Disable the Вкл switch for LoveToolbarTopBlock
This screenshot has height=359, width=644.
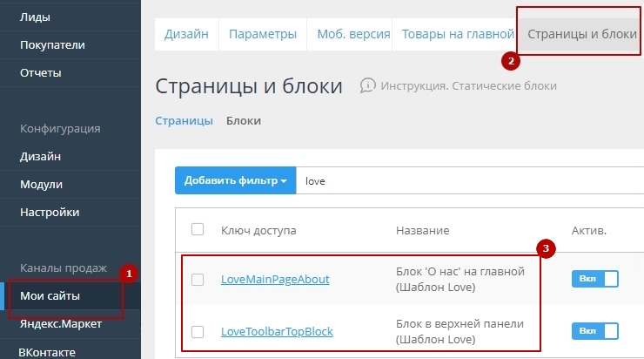coord(594,331)
